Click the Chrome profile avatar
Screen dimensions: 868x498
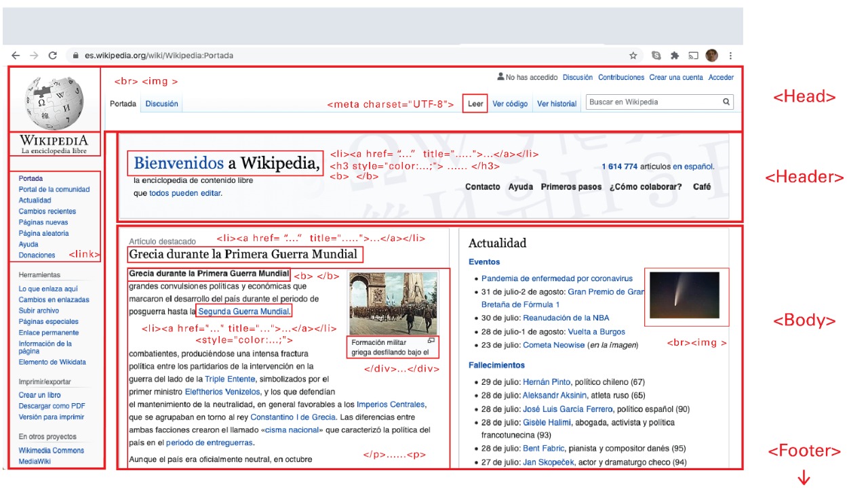coord(711,56)
